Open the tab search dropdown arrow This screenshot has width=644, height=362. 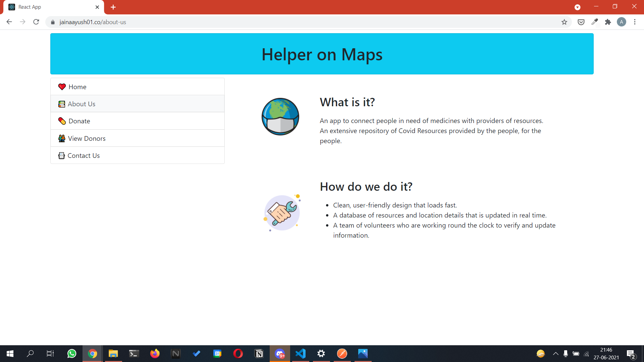[577, 7]
